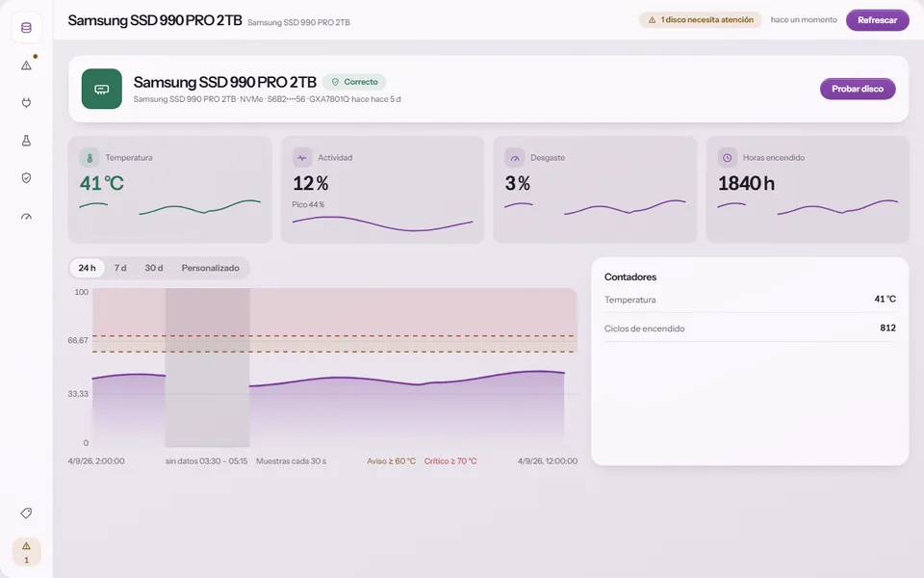Open the warning badge showing 1

pyautogui.click(x=26, y=552)
